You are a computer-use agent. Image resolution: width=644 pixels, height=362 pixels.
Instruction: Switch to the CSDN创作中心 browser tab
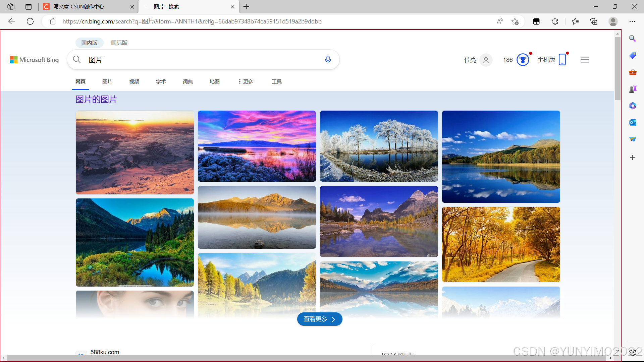tap(79, 7)
